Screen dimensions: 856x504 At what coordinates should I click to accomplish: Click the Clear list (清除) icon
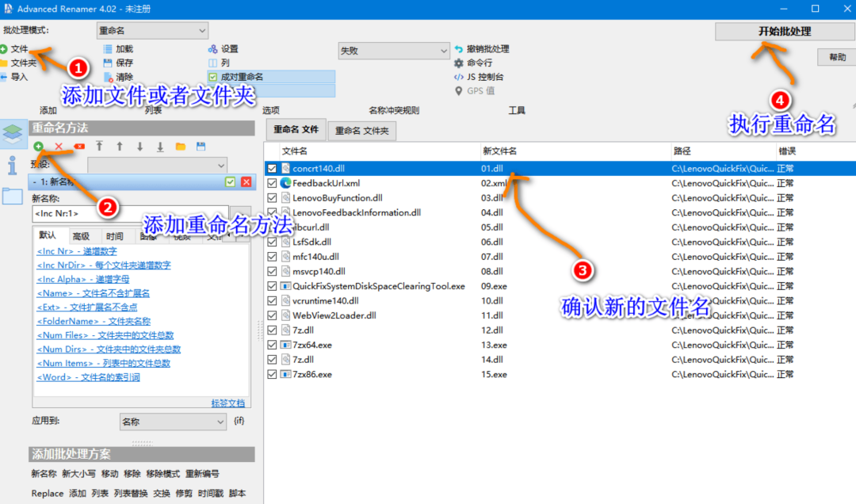[x=108, y=77]
